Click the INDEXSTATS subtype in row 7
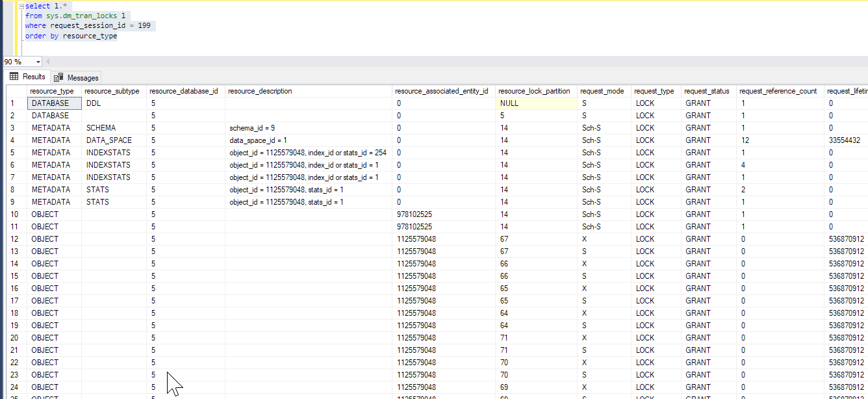The height and width of the screenshot is (399, 868). pos(114,177)
